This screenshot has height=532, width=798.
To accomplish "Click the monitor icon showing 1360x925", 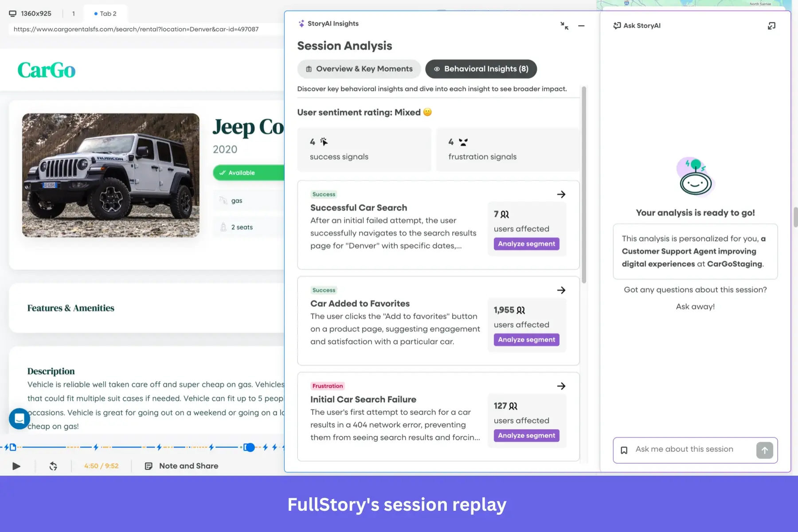I will point(12,13).
